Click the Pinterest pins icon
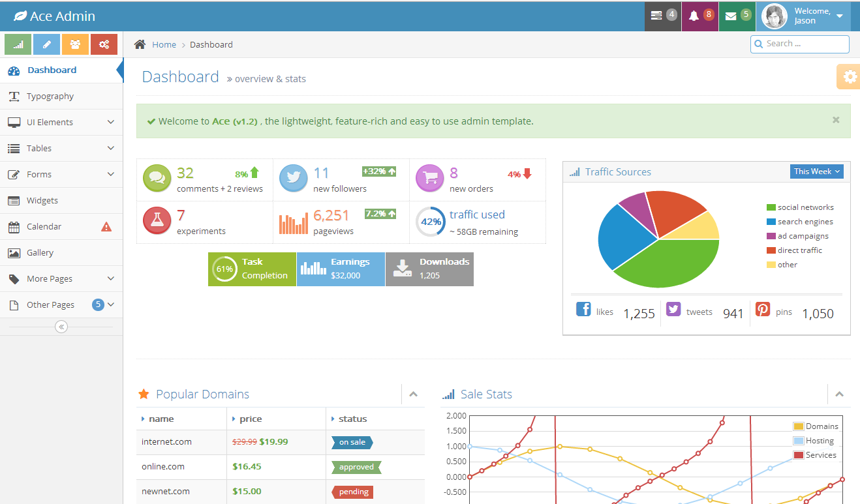 click(763, 309)
